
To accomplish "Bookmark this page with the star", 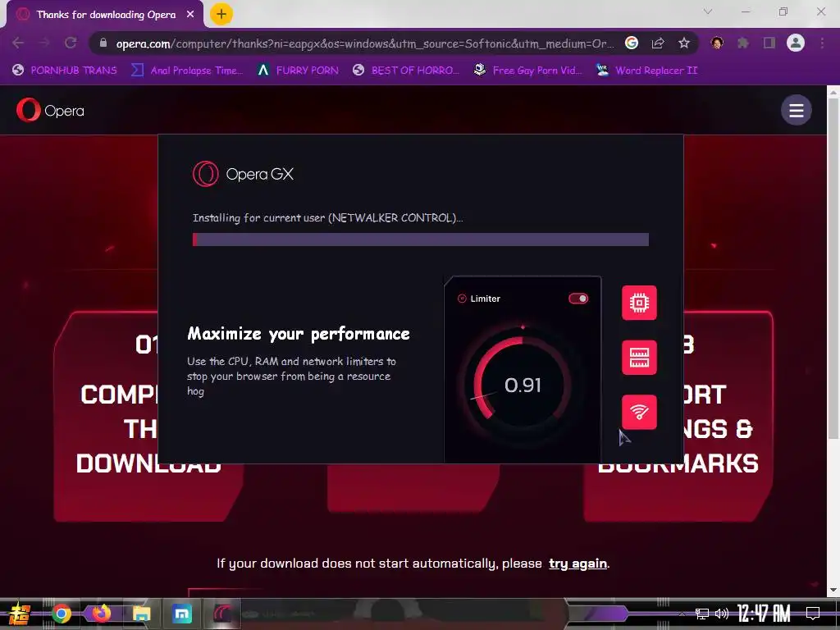I will (683, 43).
